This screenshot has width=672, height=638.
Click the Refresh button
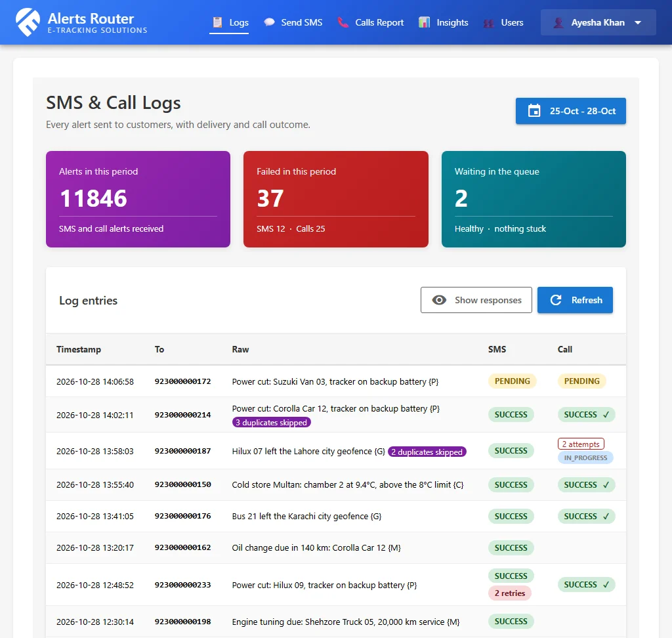575,300
